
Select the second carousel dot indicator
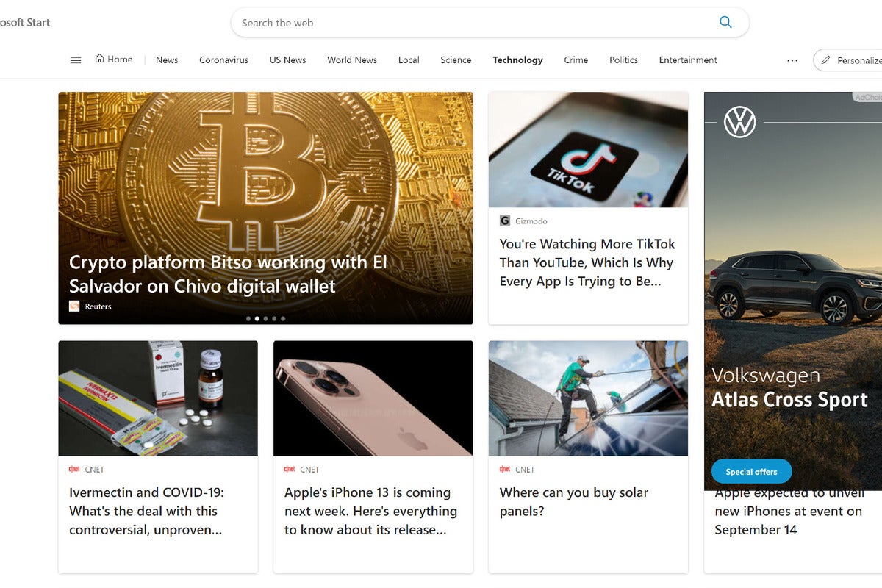click(x=257, y=319)
